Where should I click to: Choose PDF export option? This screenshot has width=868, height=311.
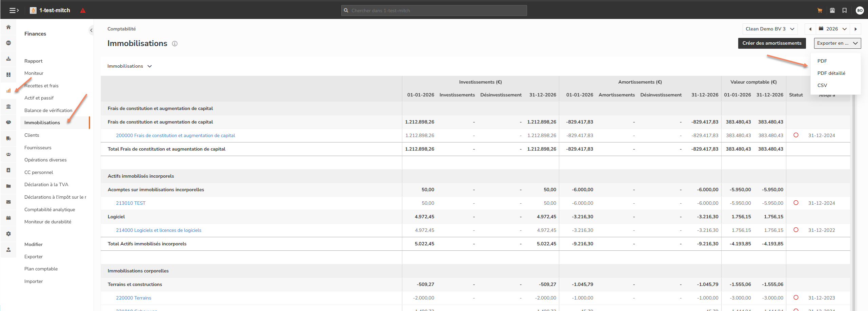[822, 61]
